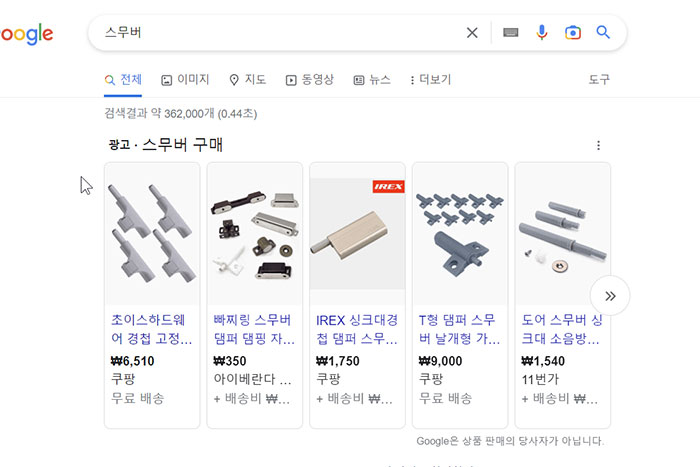Click the IREX red brand badge
Image resolution: width=700 pixels, height=467 pixels.
click(388, 187)
